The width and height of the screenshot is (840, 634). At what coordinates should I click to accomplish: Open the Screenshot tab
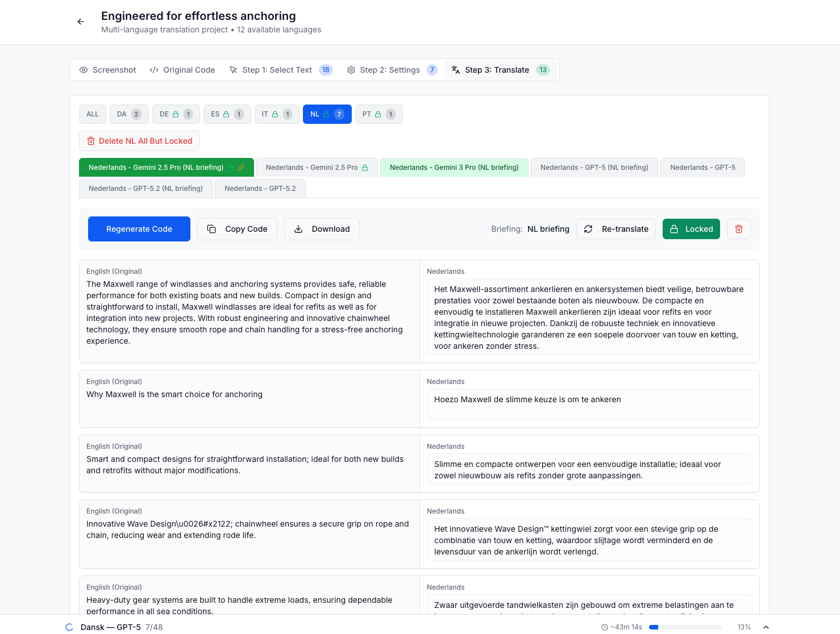point(108,70)
